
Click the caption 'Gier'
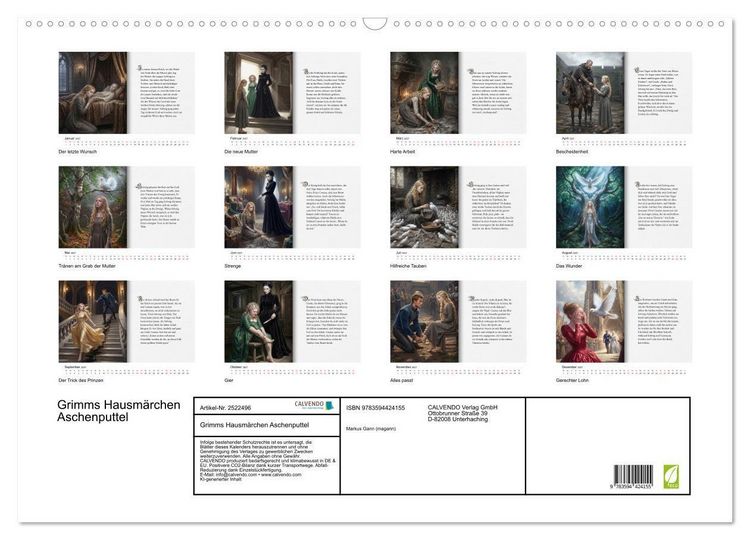[229, 380]
